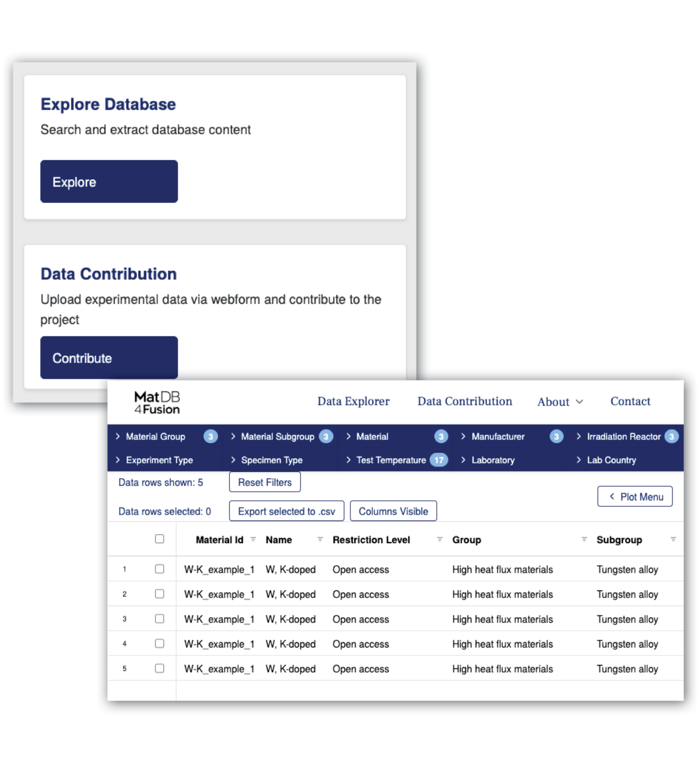The image size is (700, 772).
Task: Check the checkbox for row 1
Action: (159, 569)
